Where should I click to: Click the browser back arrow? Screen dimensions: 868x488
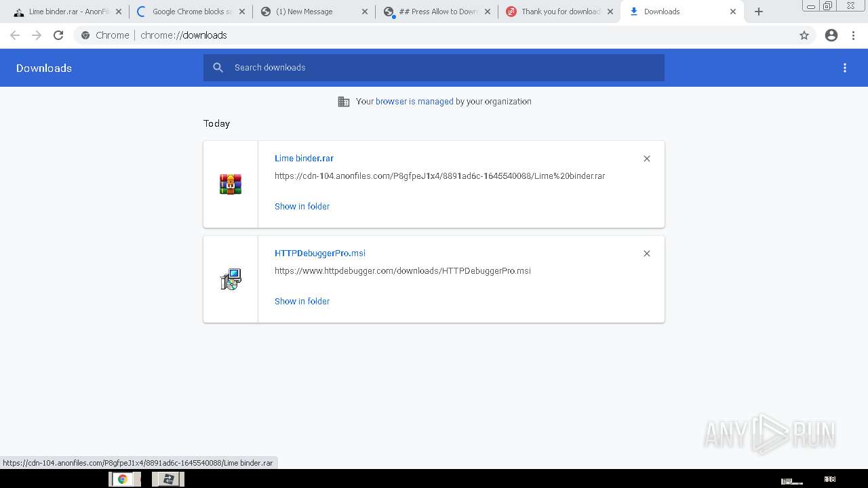[x=15, y=35]
